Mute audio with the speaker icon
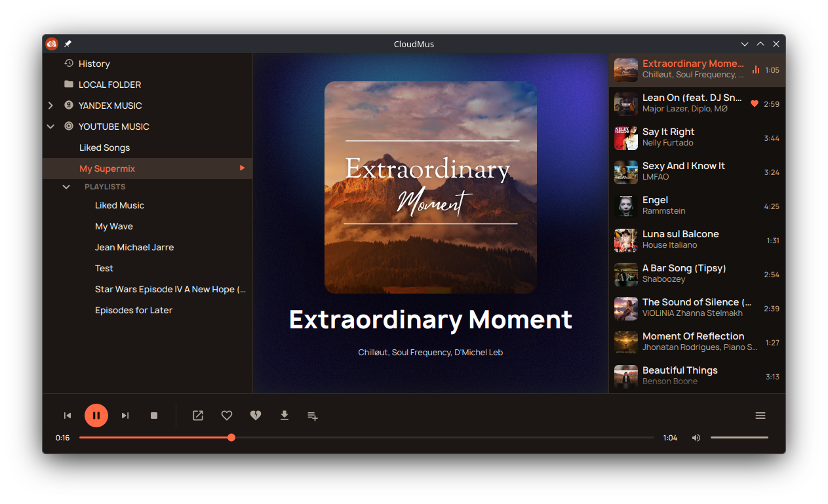This screenshot has height=504, width=828. (x=696, y=438)
